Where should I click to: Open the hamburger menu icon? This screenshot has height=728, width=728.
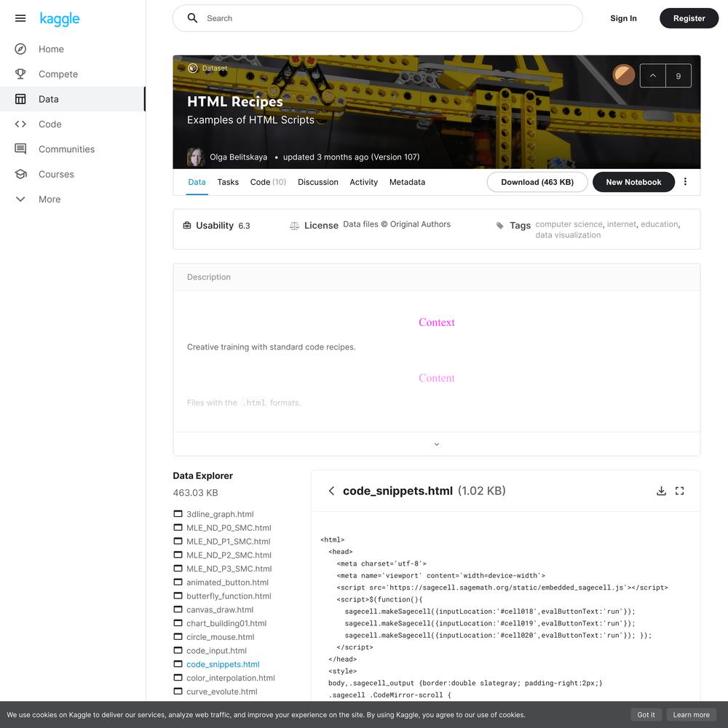[x=20, y=19]
